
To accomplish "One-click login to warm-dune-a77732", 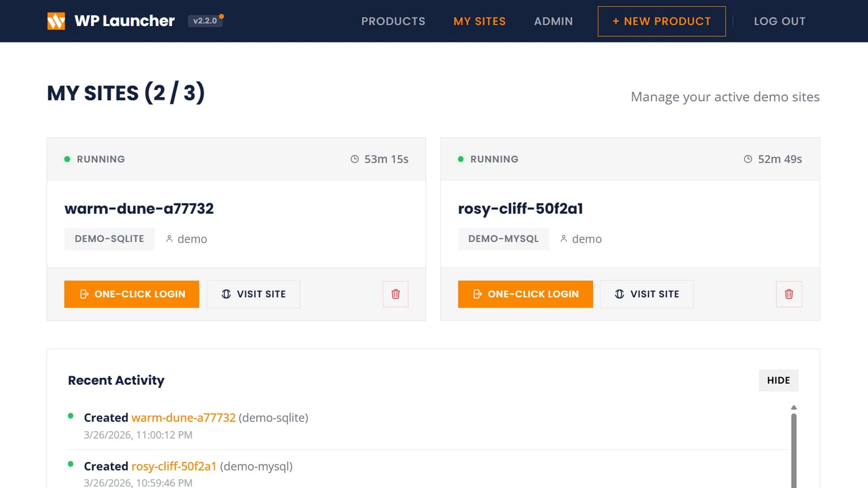I will (x=132, y=294).
